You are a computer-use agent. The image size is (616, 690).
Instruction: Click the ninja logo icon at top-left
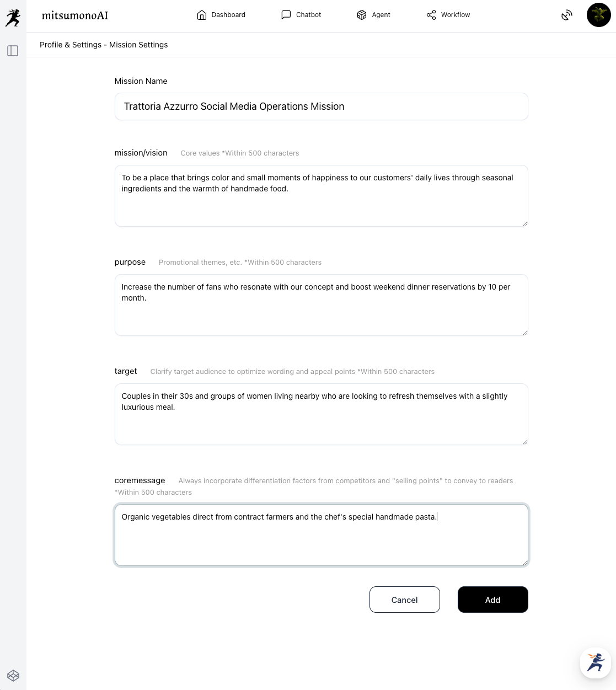pos(13,18)
